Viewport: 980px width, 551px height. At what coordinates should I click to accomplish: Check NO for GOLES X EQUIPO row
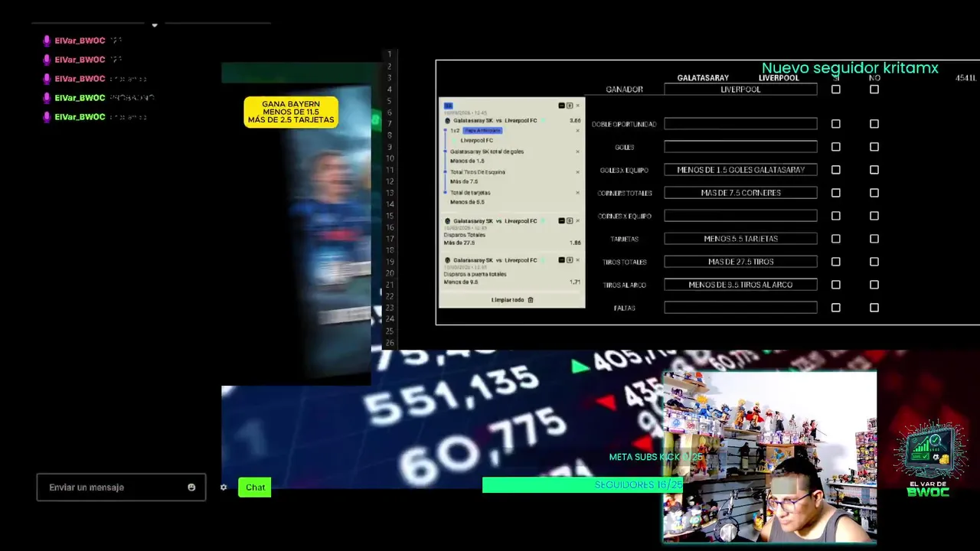point(874,170)
